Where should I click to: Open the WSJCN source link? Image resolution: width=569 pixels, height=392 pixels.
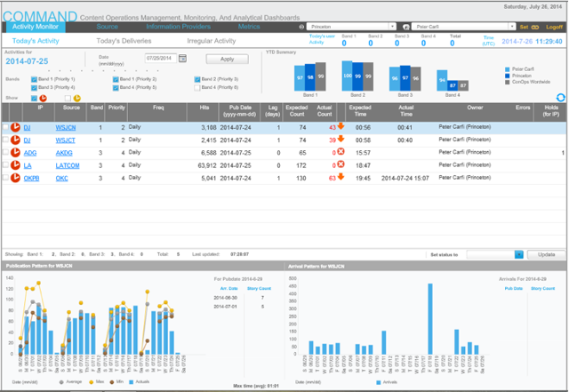[x=66, y=128]
